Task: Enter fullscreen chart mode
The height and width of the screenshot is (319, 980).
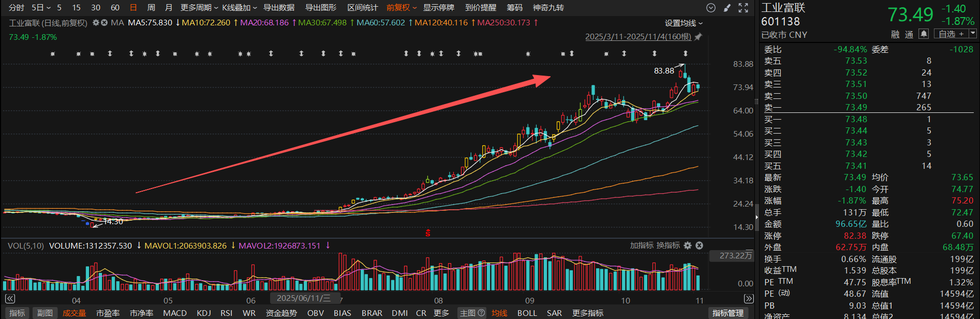Action: (744, 8)
